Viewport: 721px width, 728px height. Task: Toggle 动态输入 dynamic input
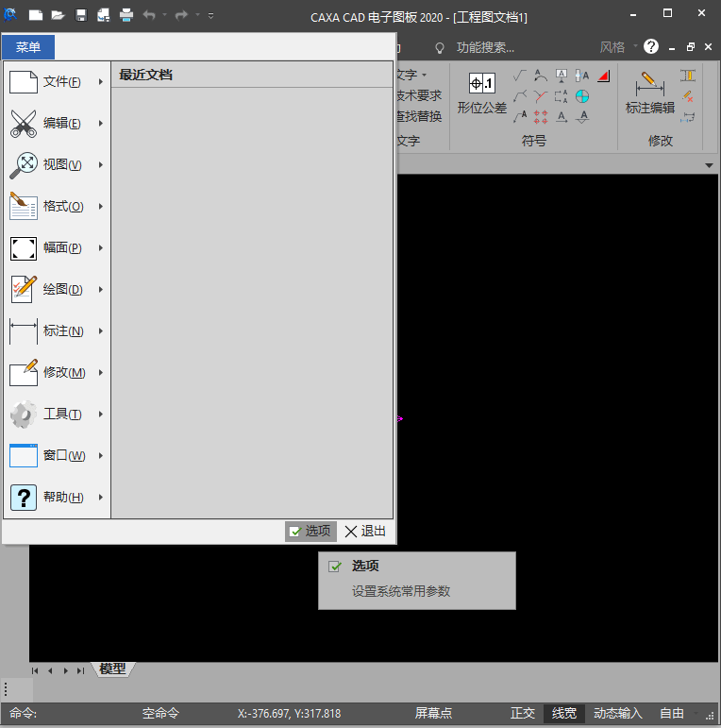point(617,713)
